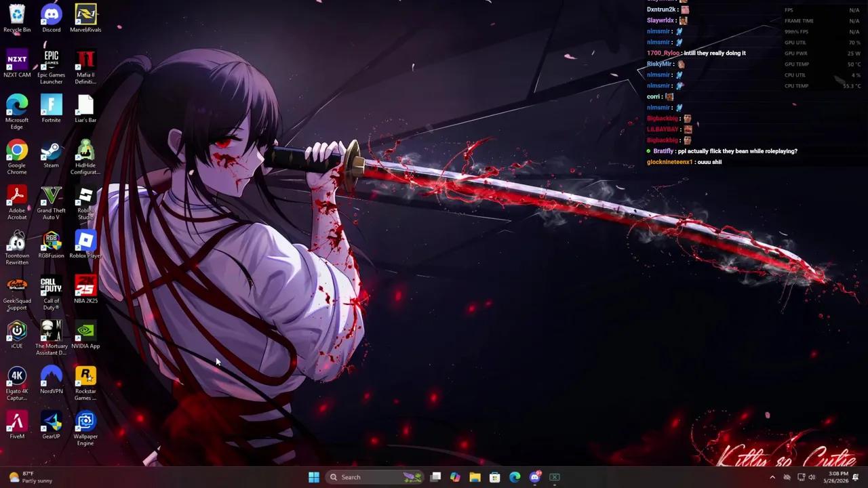Screen dimensions: 868x488
Task: Open File Explorer from the taskbar
Action: coord(475,477)
